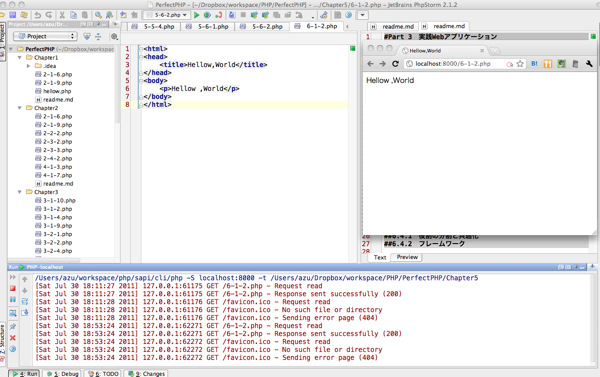Reload the browser page at localhost
600x377 pixels.
point(395,64)
